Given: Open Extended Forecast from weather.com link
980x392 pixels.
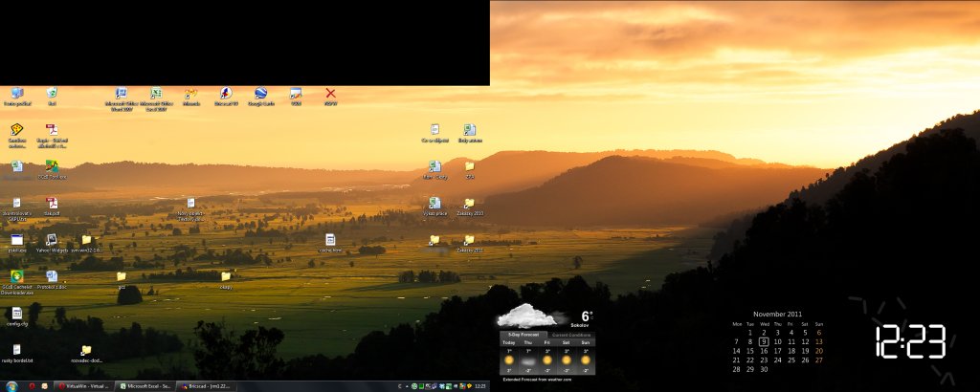Looking at the screenshot, I should click(x=537, y=379).
